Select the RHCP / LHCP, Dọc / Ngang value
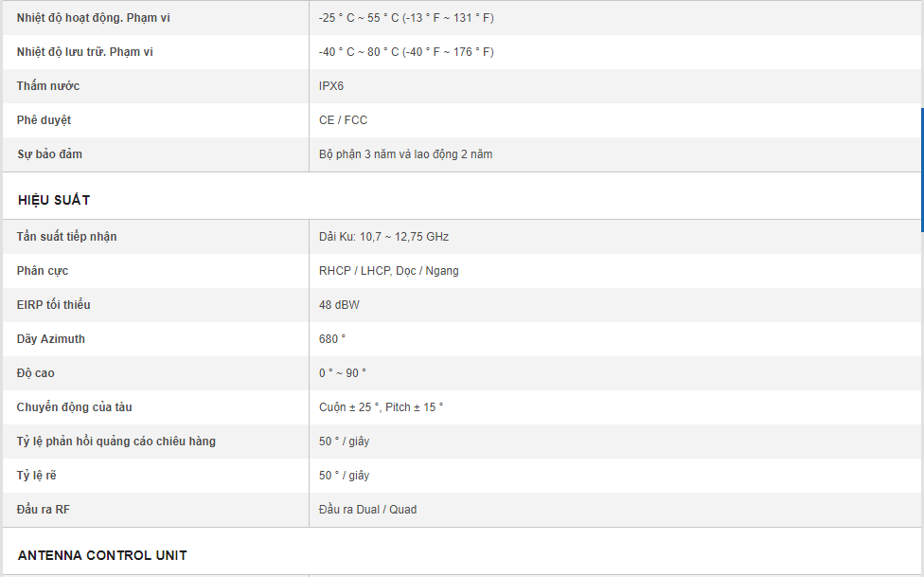The width and height of the screenshot is (924, 577). coord(389,271)
